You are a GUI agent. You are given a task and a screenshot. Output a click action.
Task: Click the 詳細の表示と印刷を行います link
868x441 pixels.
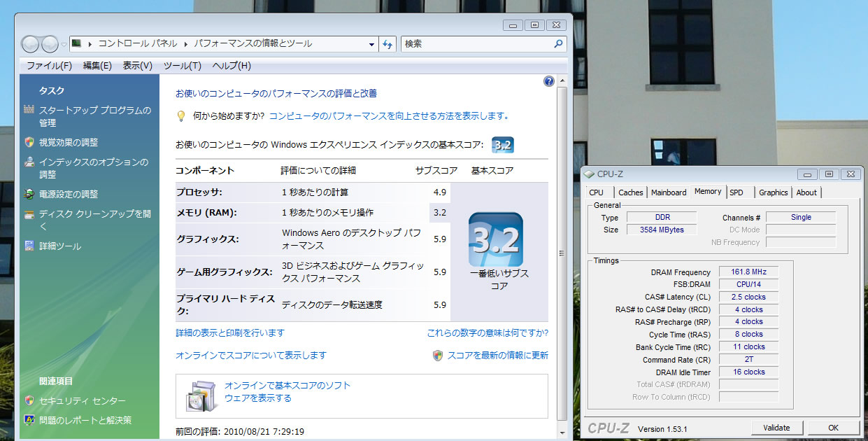[x=230, y=332]
